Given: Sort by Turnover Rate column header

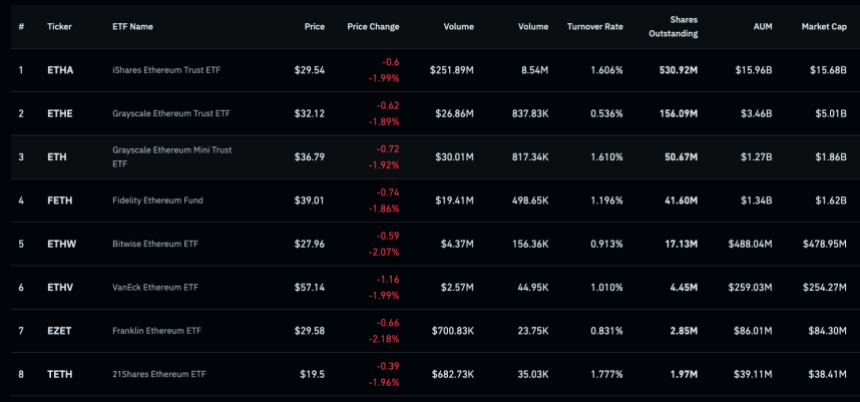Looking at the screenshot, I should (x=595, y=26).
